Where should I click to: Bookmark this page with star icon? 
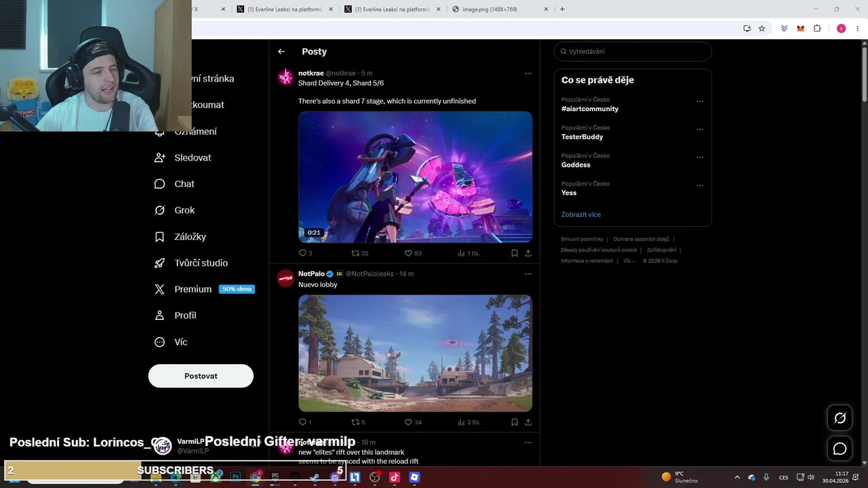762,28
